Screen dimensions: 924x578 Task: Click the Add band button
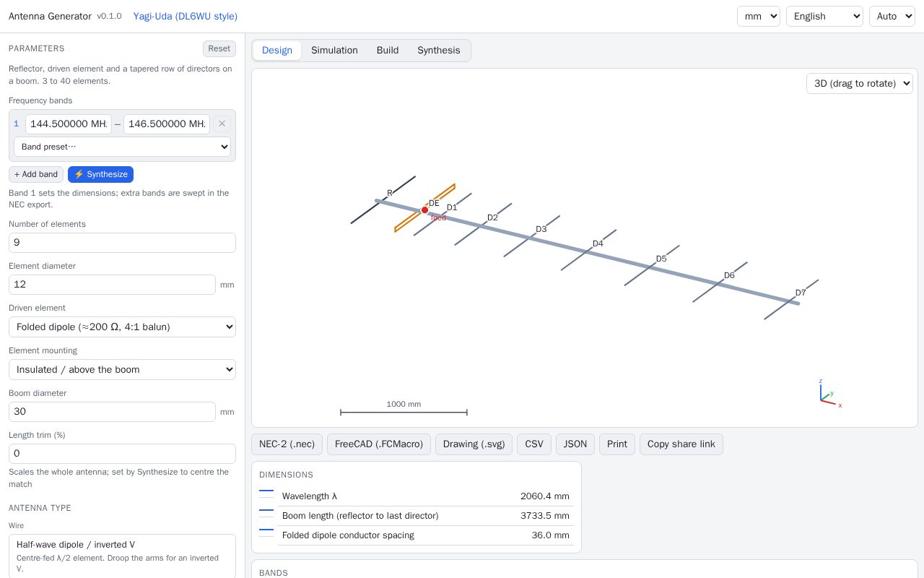point(36,174)
